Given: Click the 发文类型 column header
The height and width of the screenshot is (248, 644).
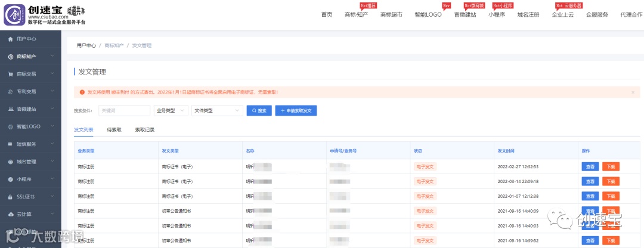Looking at the screenshot, I should pos(170,151).
